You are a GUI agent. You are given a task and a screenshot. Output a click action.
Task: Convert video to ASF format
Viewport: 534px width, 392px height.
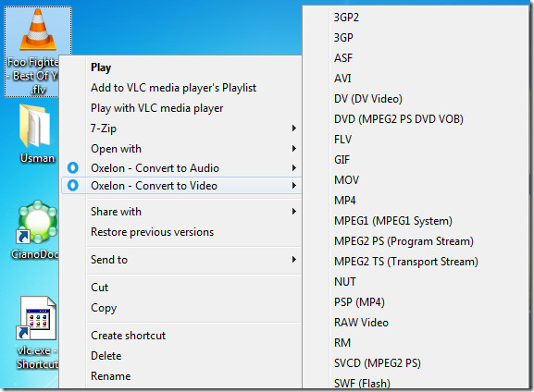tap(343, 58)
